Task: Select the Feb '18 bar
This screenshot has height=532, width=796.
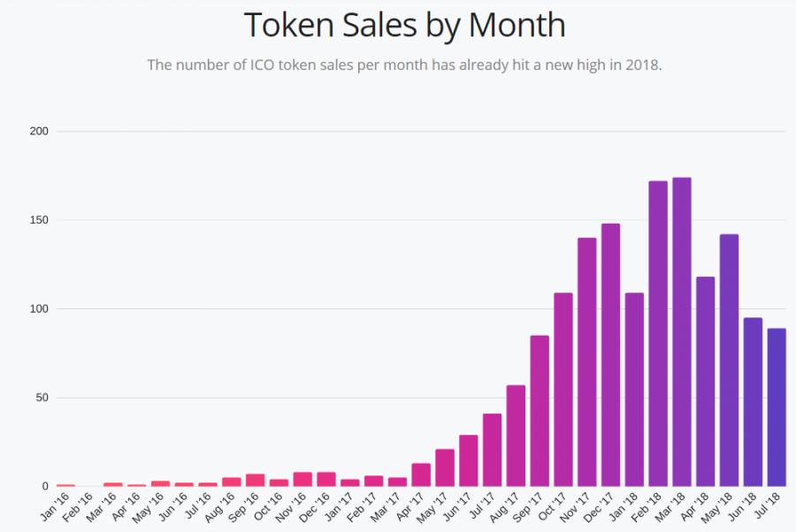Action: (658, 334)
